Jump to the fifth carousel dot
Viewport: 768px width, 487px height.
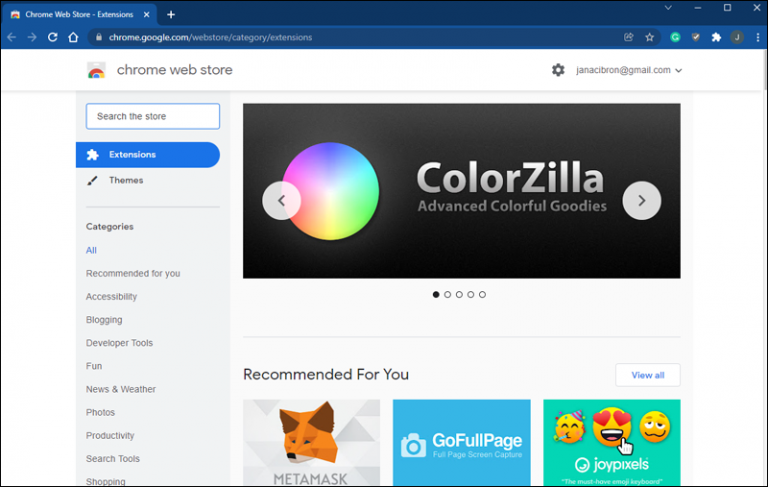[482, 294]
